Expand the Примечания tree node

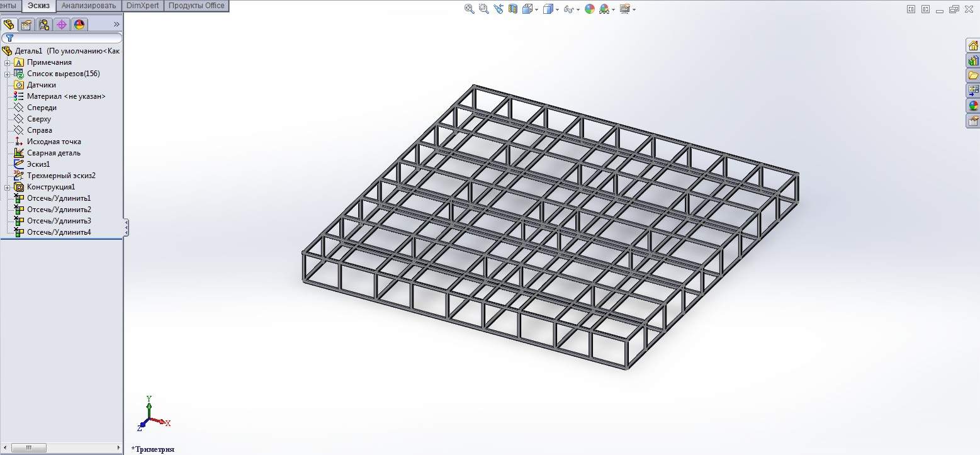[8, 62]
